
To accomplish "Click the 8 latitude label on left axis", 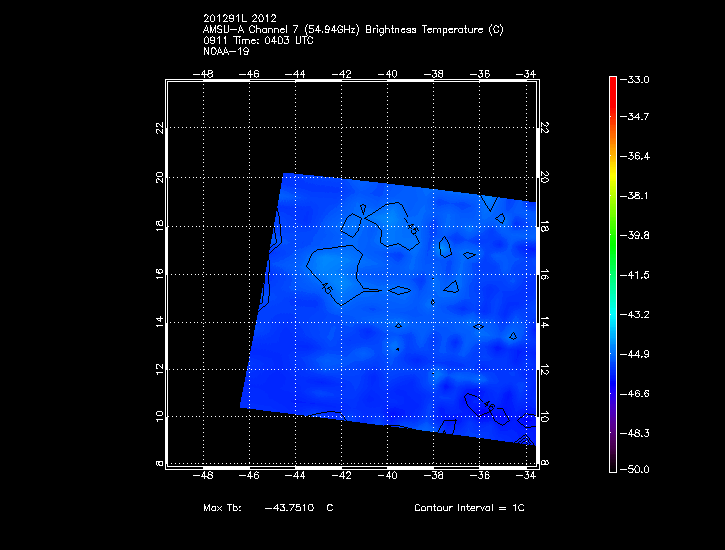I will pyautogui.click(x=157, y=464).
